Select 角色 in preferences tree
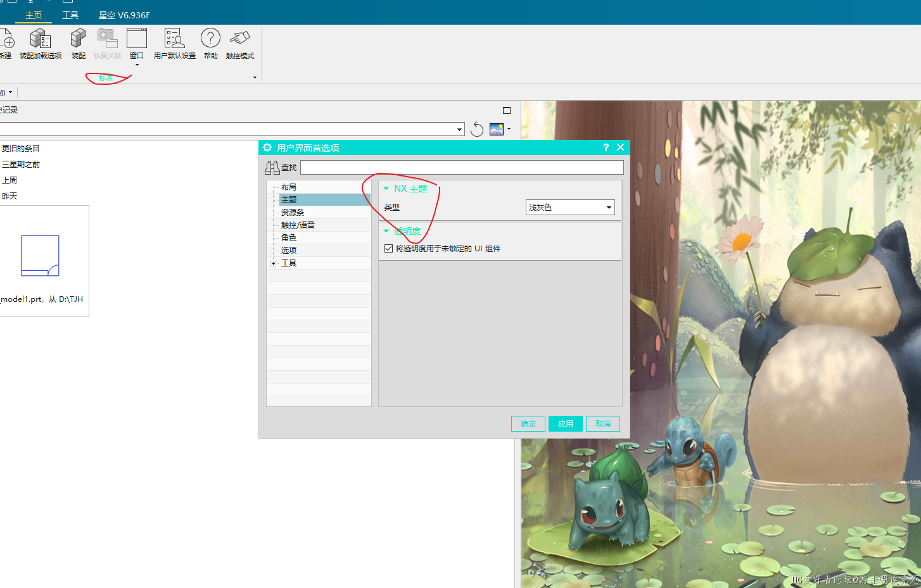This screenshot has height=588, width=921. [289, 238]
